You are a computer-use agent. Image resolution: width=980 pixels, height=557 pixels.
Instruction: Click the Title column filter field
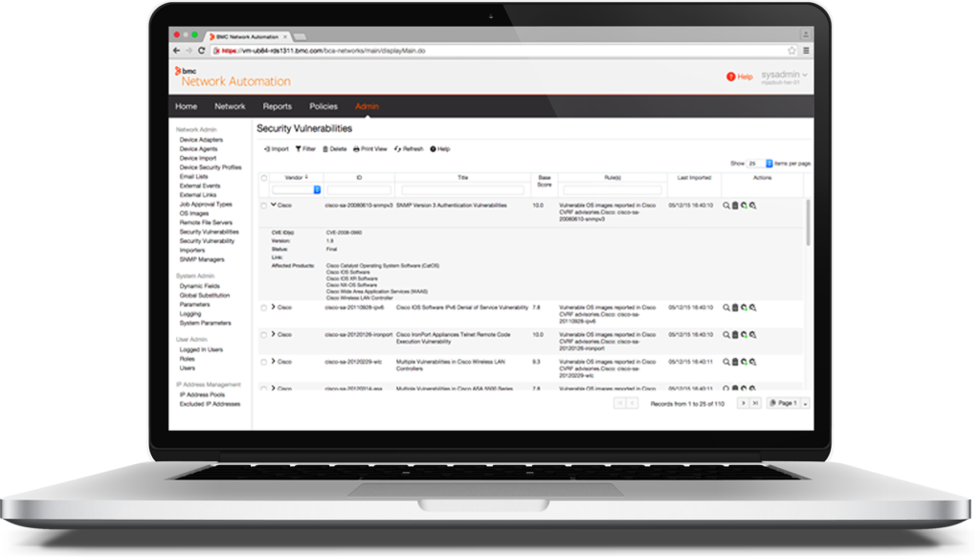point(462,189)
